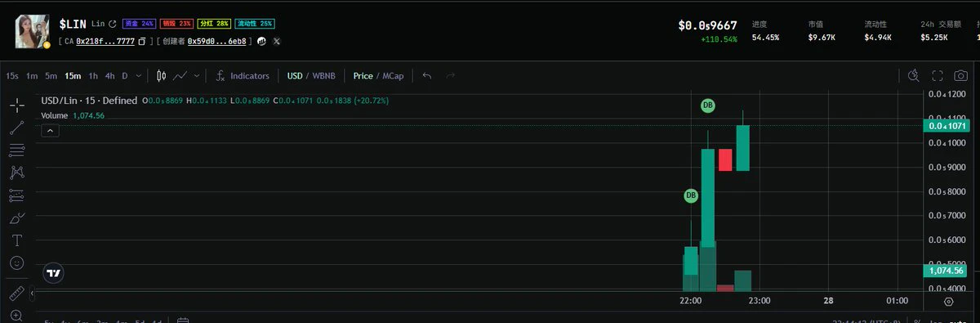Select the trend line drawing tool
The image size is (980, 323).
(16, 128)
